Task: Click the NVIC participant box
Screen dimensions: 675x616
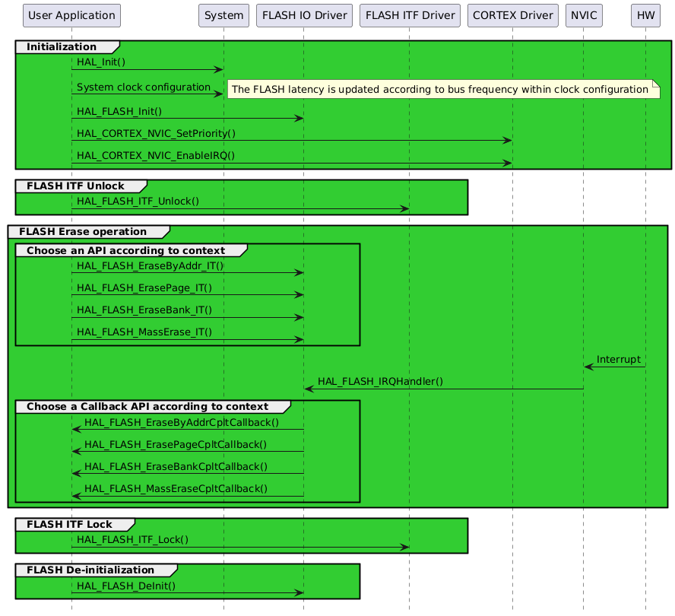Action: [584, 15]
